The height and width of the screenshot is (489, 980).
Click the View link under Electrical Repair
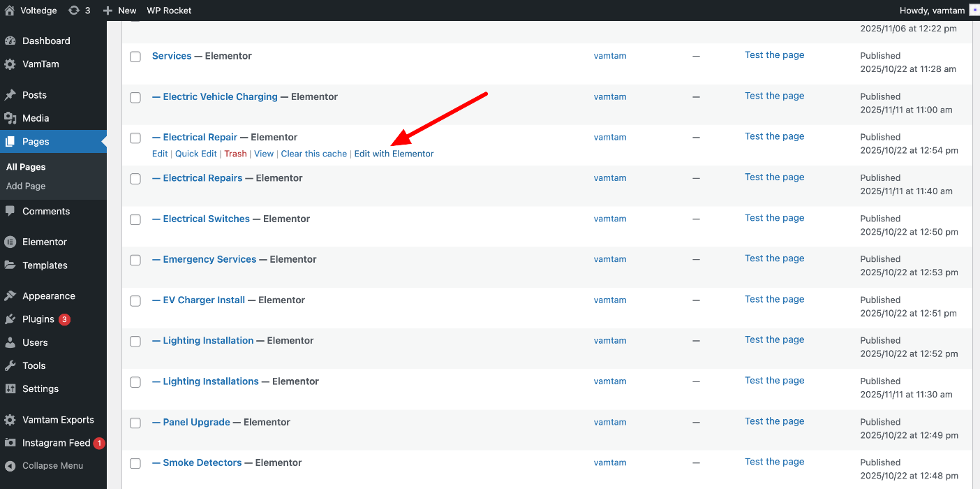pos(264,154)
